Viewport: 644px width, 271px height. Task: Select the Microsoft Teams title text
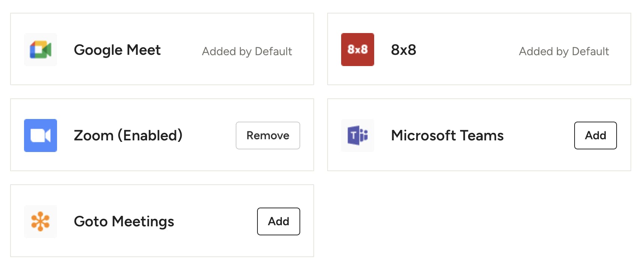tap(447, 135)
